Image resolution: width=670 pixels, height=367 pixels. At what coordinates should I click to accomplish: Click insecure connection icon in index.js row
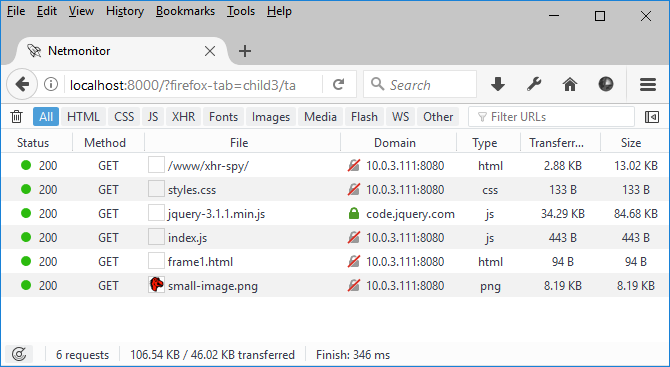click(353, 237)
